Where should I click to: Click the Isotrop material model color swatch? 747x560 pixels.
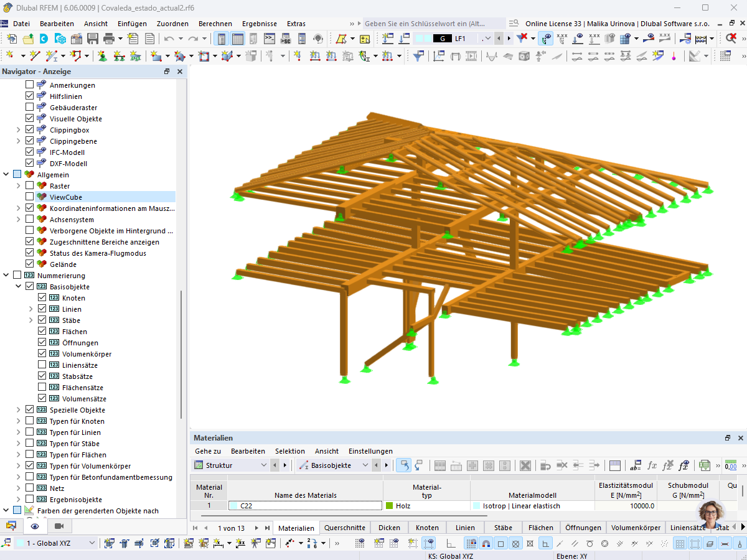477,506
